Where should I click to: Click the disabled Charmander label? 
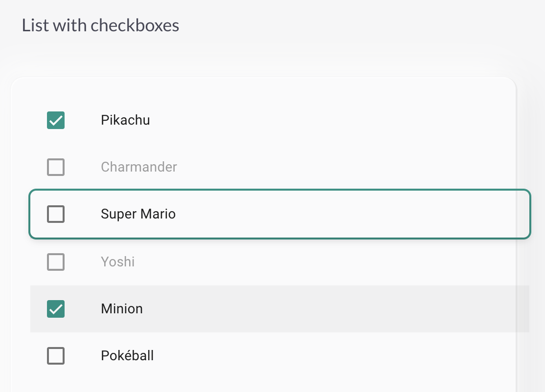tap(138, 167)
